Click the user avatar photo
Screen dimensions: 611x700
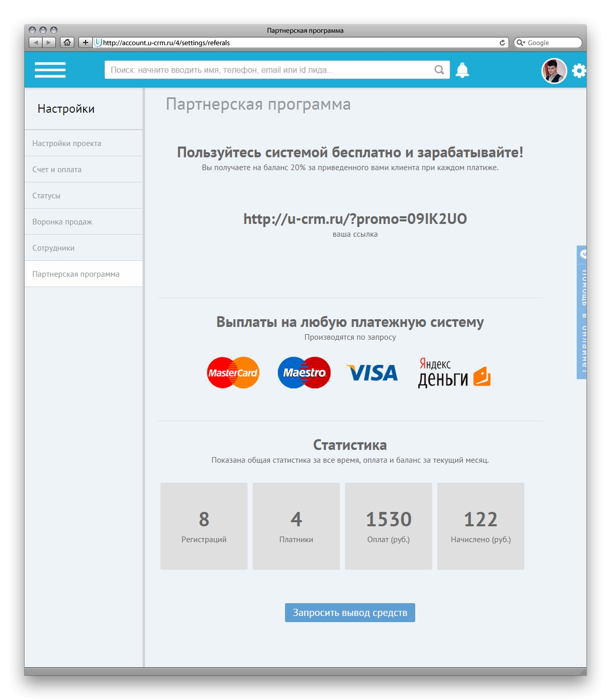click(x=554, y=71)
